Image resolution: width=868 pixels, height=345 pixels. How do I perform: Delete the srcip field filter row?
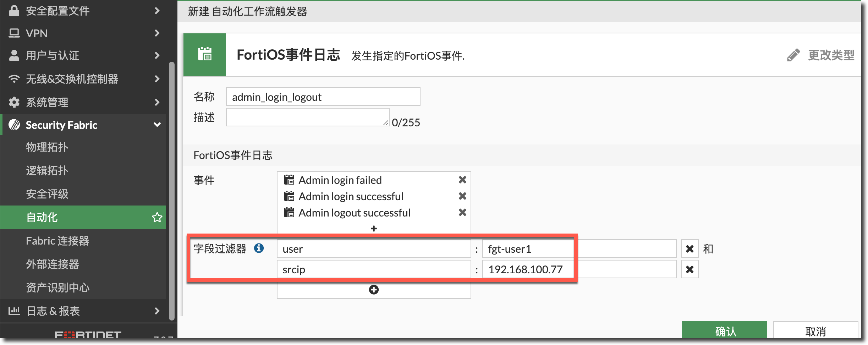coord(690,269)
